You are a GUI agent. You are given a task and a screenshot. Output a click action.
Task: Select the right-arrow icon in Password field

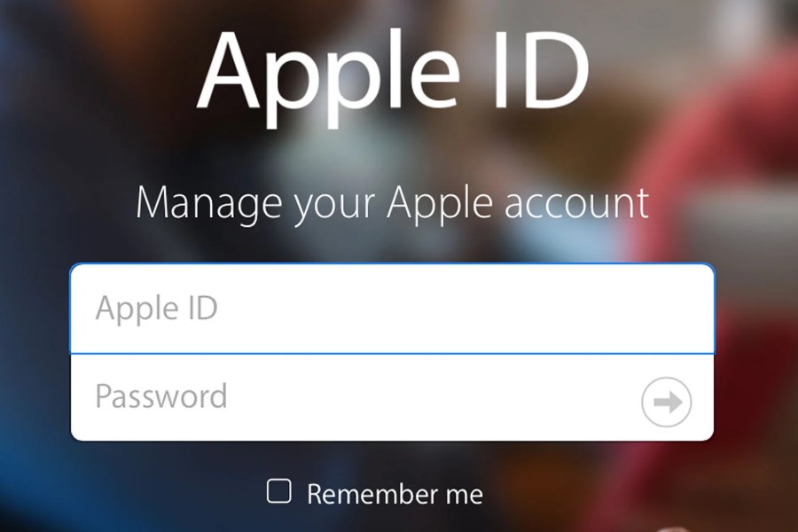pos(666,402)
